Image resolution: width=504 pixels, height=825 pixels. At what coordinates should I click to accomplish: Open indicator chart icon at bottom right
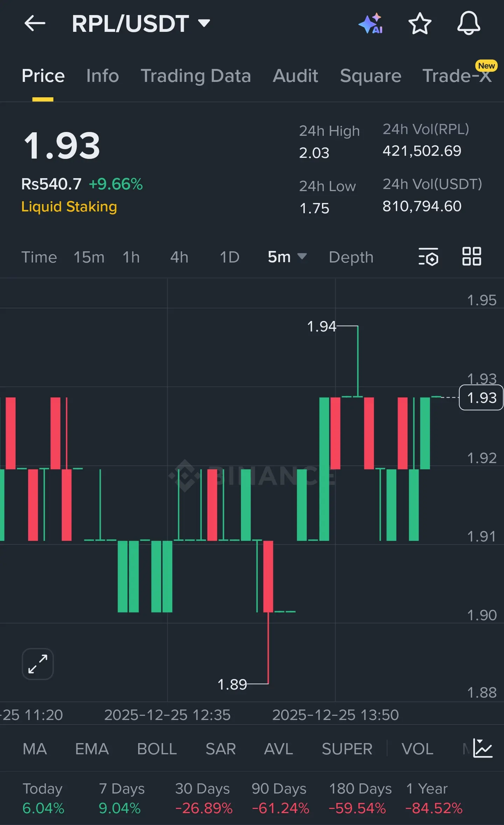coord(483,748)
